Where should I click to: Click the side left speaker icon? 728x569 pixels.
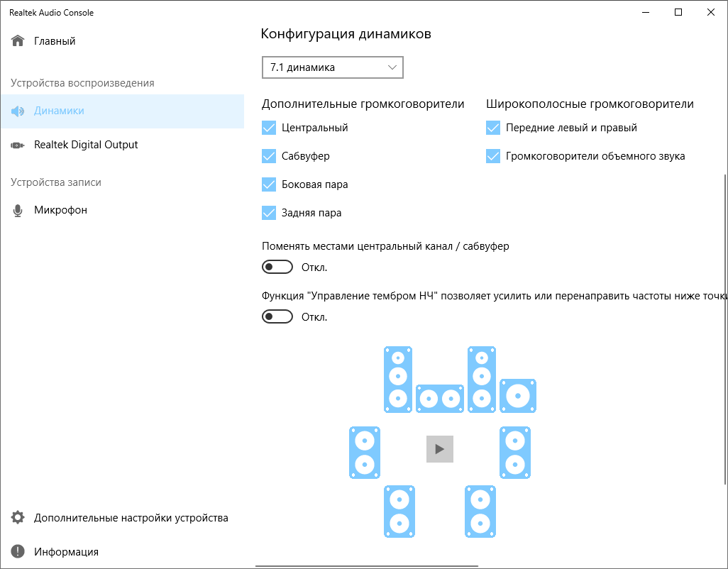pyautogui.click(x=365, y=453)
